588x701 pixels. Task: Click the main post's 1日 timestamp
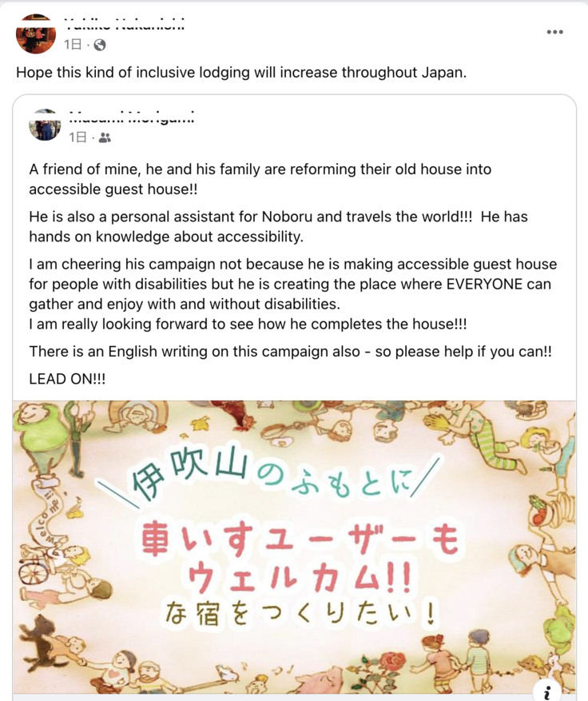[x=73, y=45]
